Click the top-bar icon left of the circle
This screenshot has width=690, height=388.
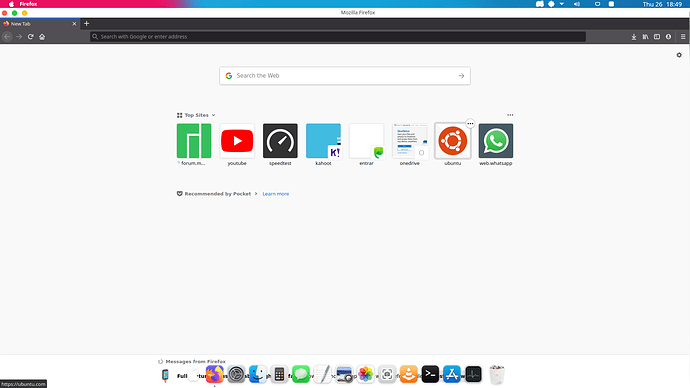coord(540,4)
